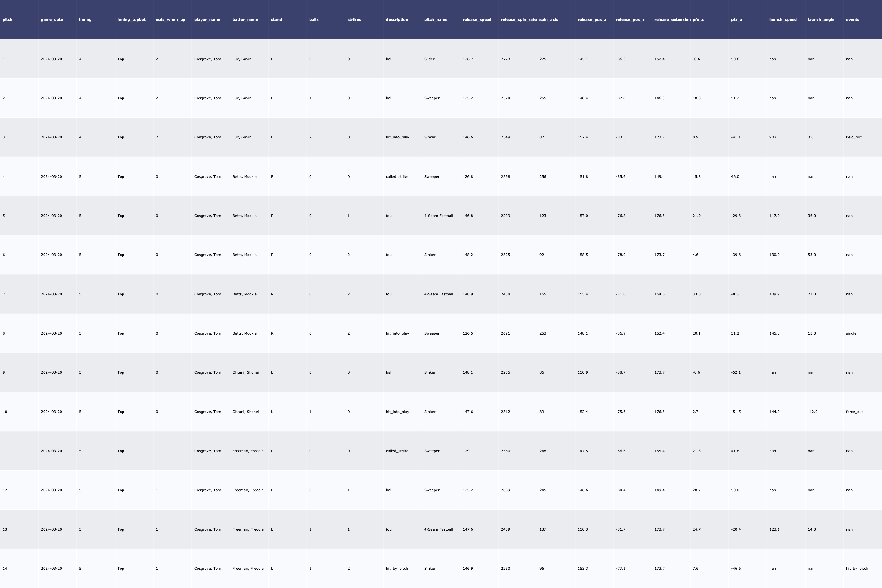Screen dimensions: 882x588
Task: Click release speed value 148.9
Action: click(468, 294)
